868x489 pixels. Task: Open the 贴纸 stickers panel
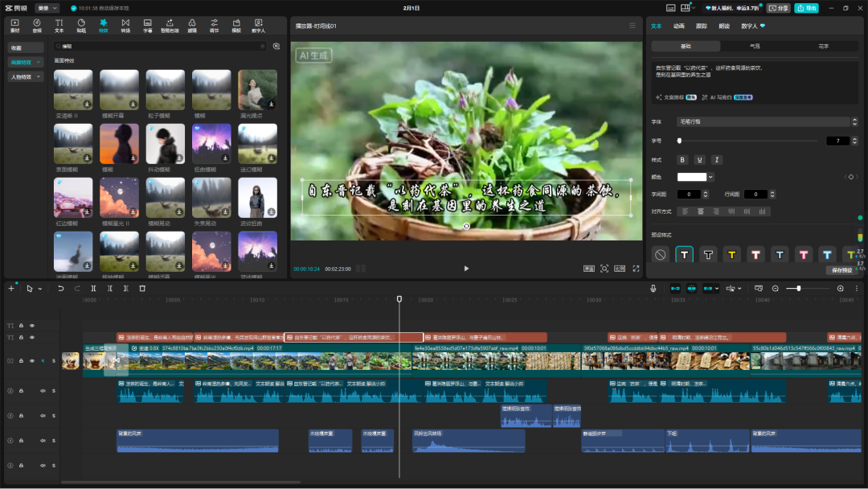81,25
